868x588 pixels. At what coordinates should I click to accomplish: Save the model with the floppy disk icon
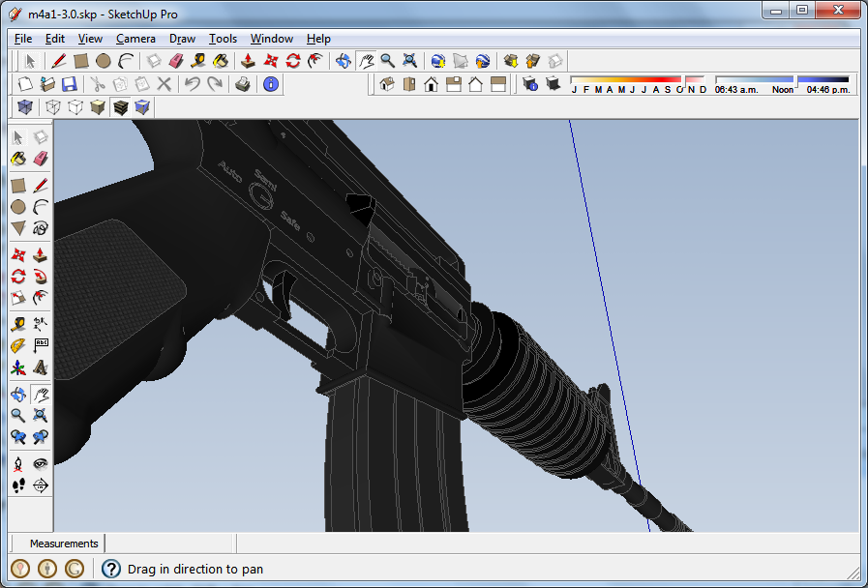pos(70,84)
